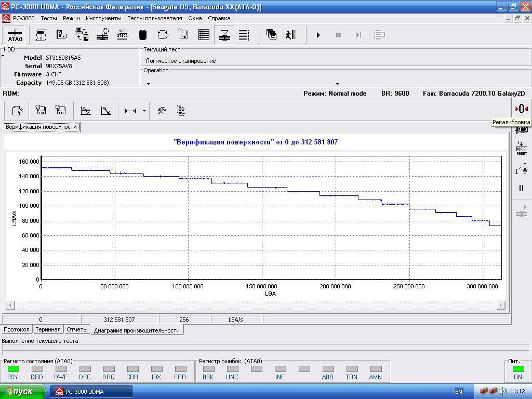Switch to the Терминал tab

coord(48,329)
